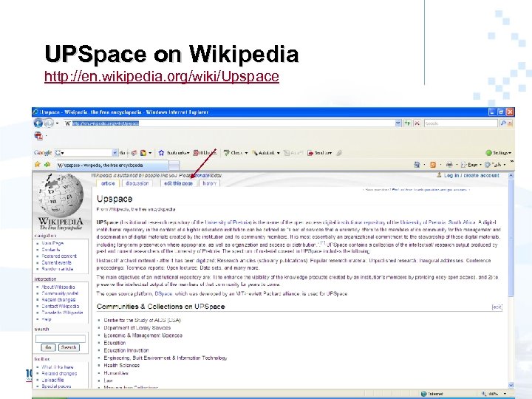The image size is (532, 399).
Task: Click the Community portal sidebar link
Action: click(60, 293)
